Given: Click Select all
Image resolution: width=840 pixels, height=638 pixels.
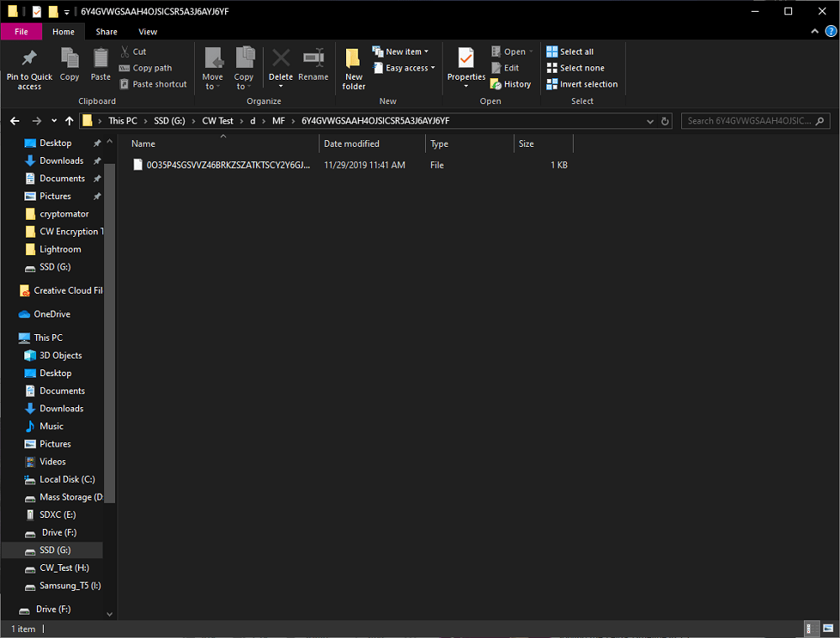Looking at the screenshot, I should tap(570, 51).
